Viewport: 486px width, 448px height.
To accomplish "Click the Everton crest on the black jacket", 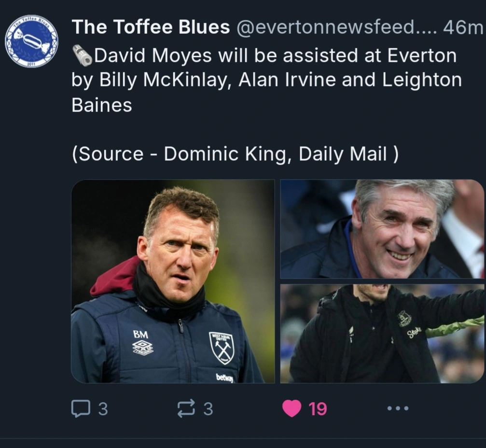I will click(404, 318).
